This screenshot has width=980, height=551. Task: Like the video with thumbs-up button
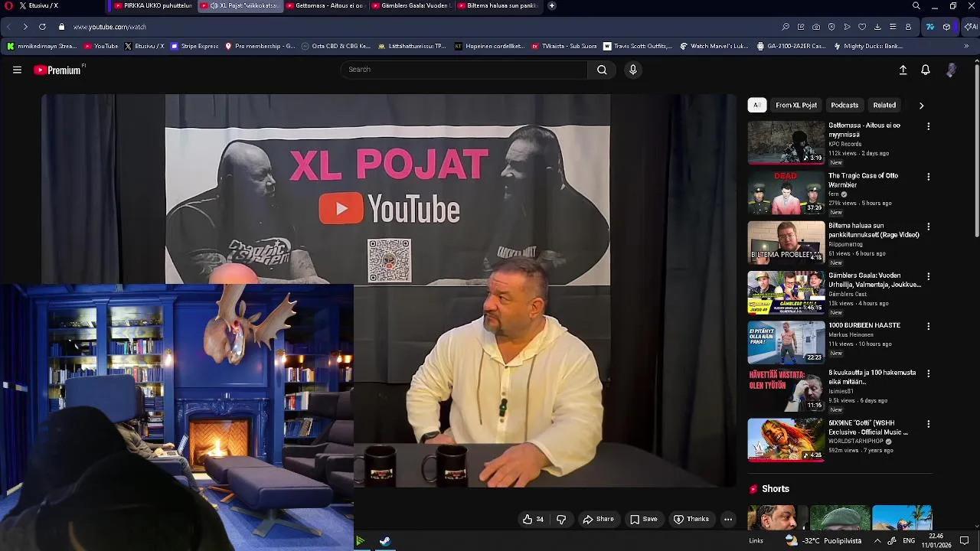click(533, 519)
